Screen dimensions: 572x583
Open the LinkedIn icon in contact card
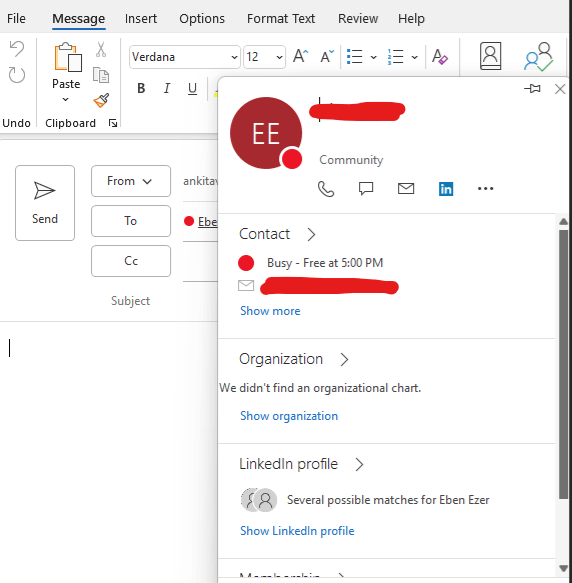coord(446,189)
